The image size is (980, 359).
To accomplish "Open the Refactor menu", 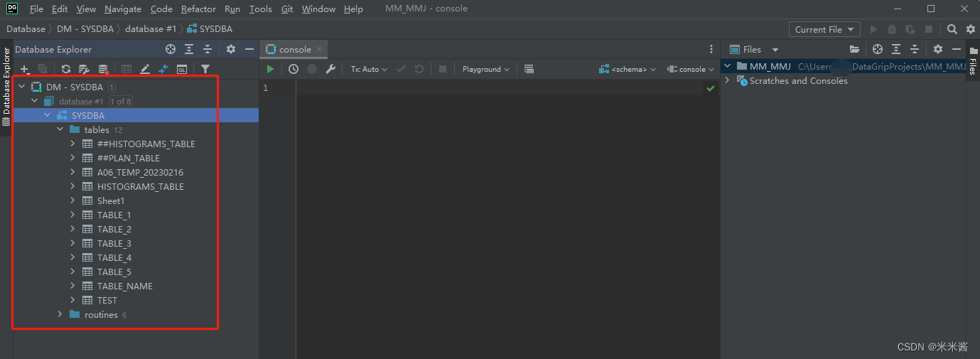I will pos(198,9).
